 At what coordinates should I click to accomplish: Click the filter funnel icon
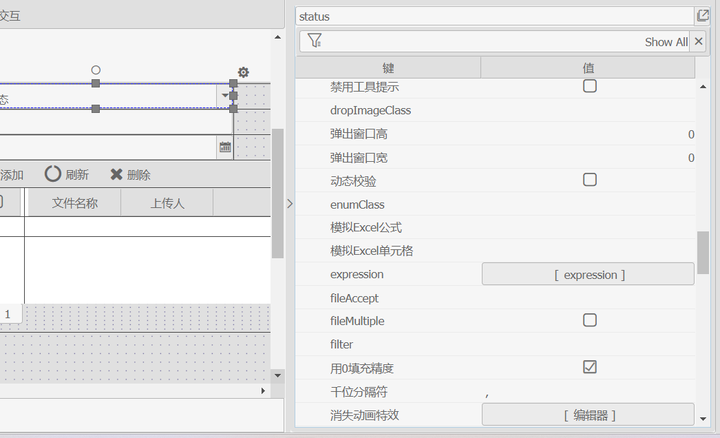(x=314, y=41)
